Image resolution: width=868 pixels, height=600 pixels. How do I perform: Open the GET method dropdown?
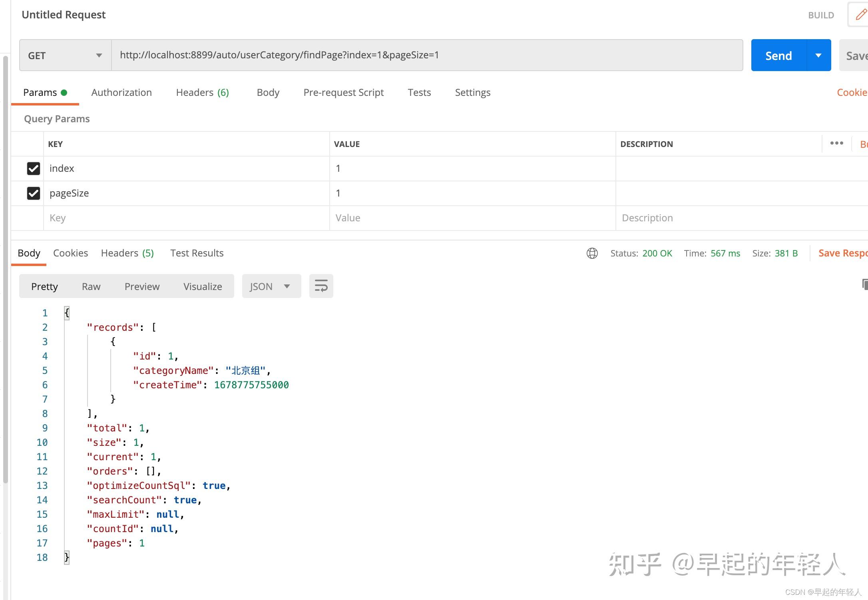65,56
